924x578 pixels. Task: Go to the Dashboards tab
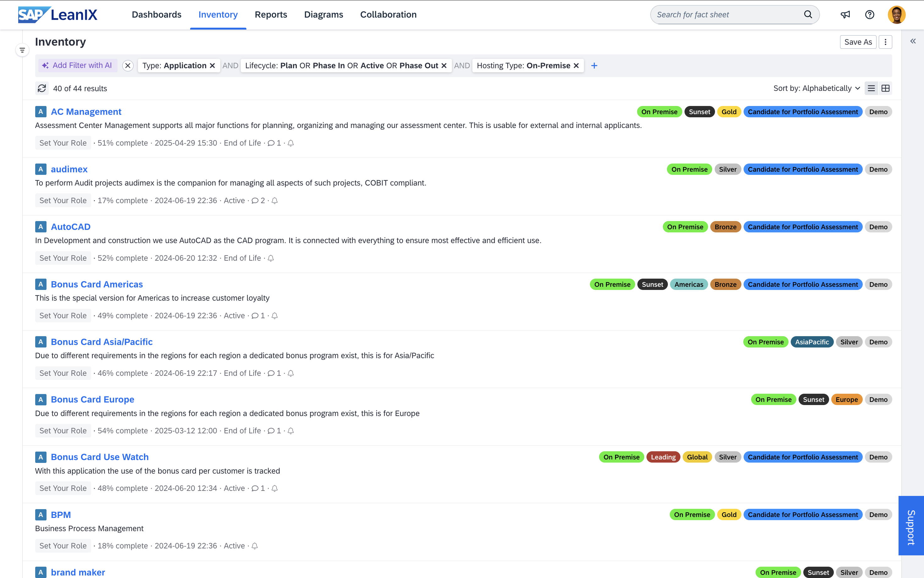click(x=156, y=14)
